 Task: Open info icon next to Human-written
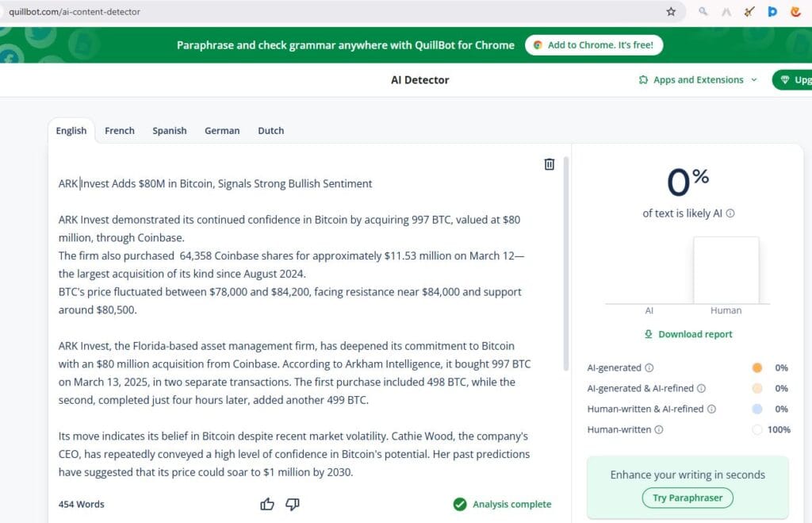tap(659, 429)
